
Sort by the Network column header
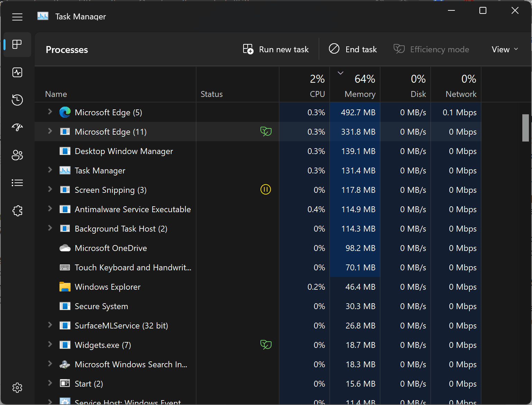tap(456, 85)
